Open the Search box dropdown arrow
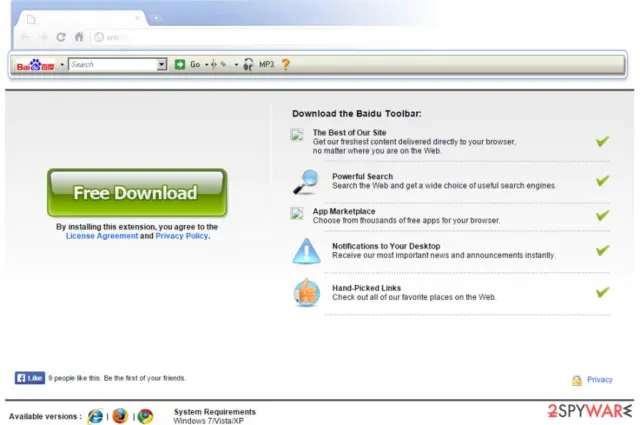640x425 pixels. point(162,65)
